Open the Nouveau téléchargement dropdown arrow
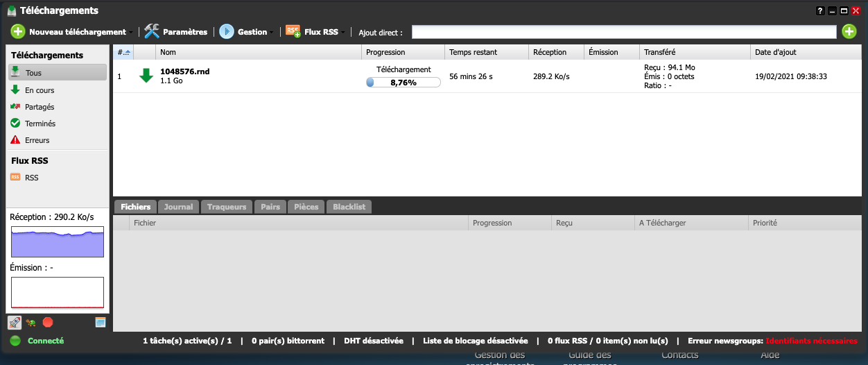This screenshot has width=868, height=365. tap(132, 32)
